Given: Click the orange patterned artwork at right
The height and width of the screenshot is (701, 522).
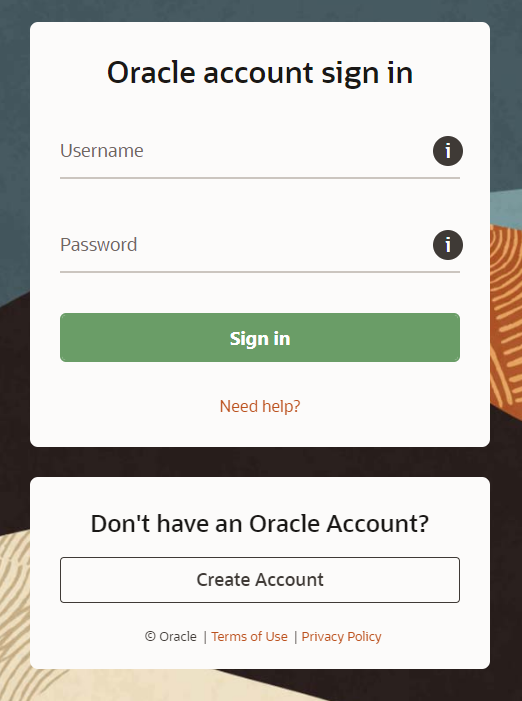Looking at the screenshot, I should click(x=506, y=322).
